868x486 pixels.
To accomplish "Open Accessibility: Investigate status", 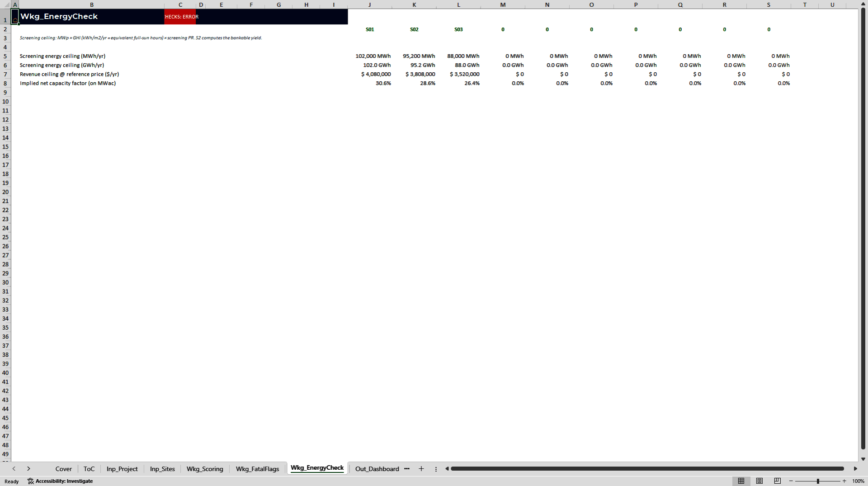I will pos(60,481).
